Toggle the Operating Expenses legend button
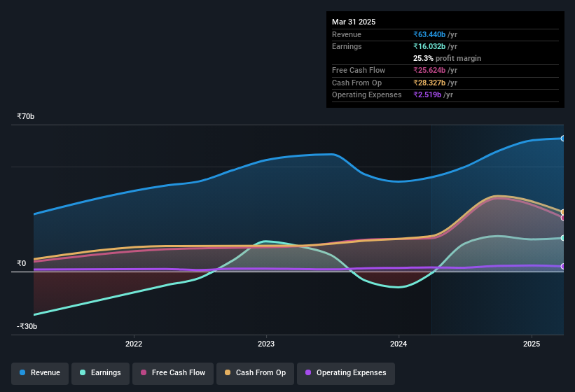Viewport: 575px width, 392px height. point(346,373)
